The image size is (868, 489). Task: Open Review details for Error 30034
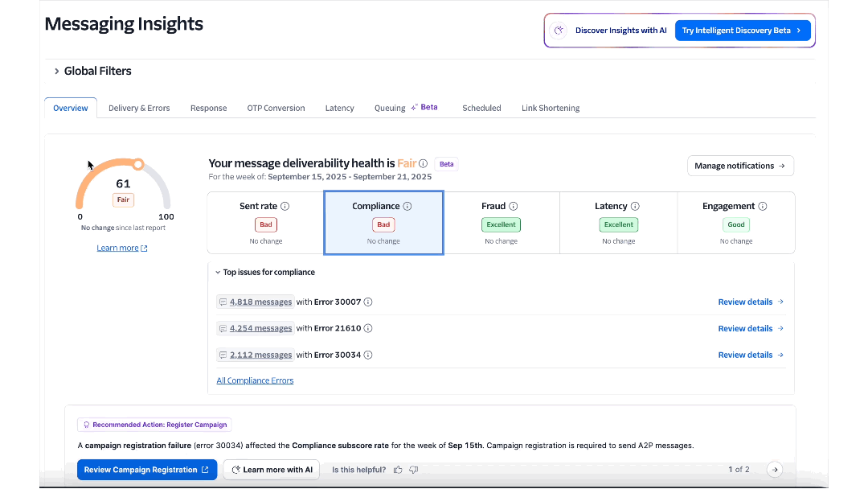pos(751,355)
